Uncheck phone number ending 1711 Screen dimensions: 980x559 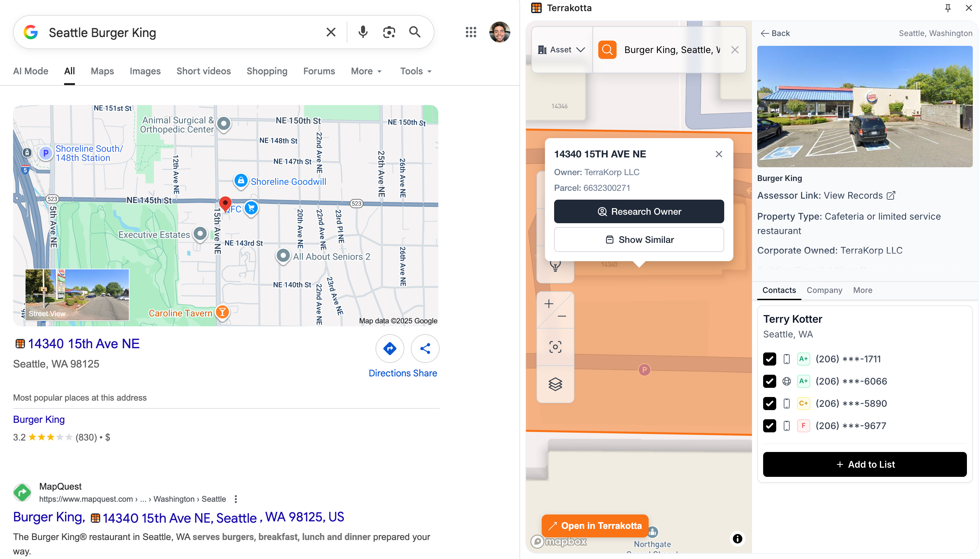point(769,359)
